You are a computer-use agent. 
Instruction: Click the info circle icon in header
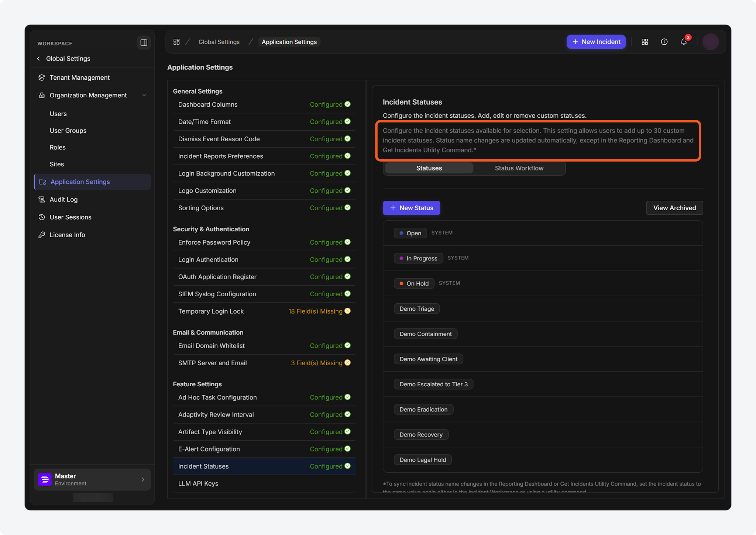[x=664, y=42]
